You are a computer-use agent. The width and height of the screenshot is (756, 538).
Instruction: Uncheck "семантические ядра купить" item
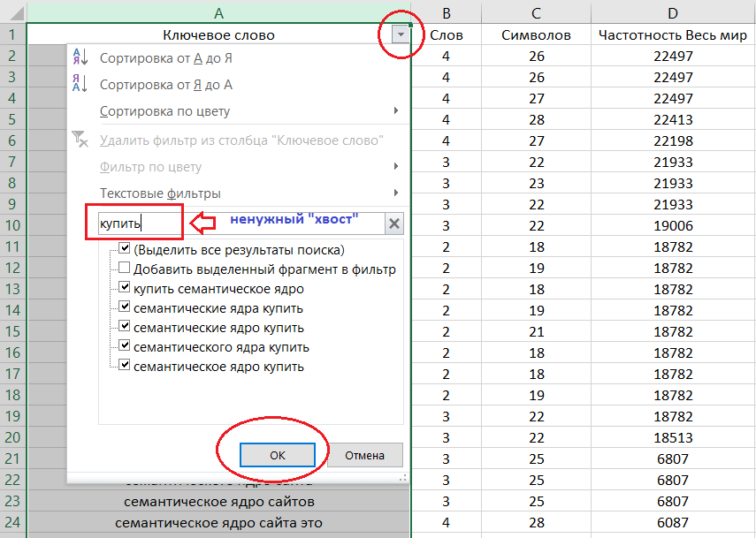(x=125, y=307)
